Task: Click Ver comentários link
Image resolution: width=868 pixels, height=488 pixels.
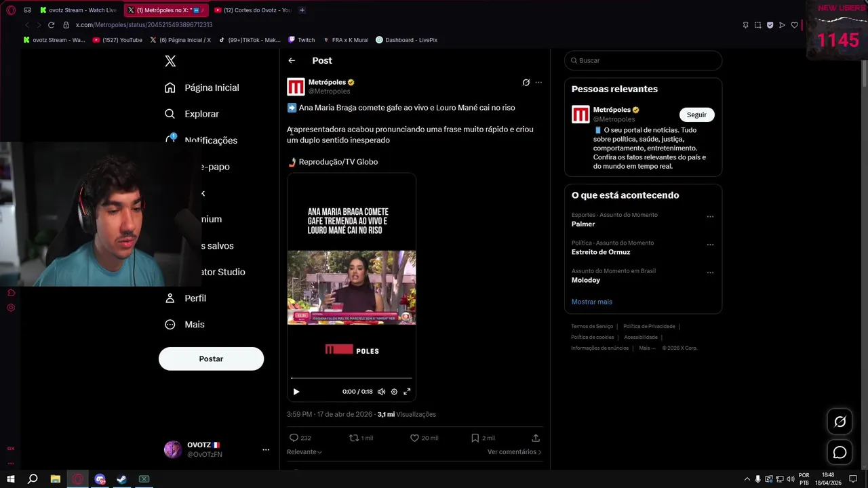Action: click(514, 452)
